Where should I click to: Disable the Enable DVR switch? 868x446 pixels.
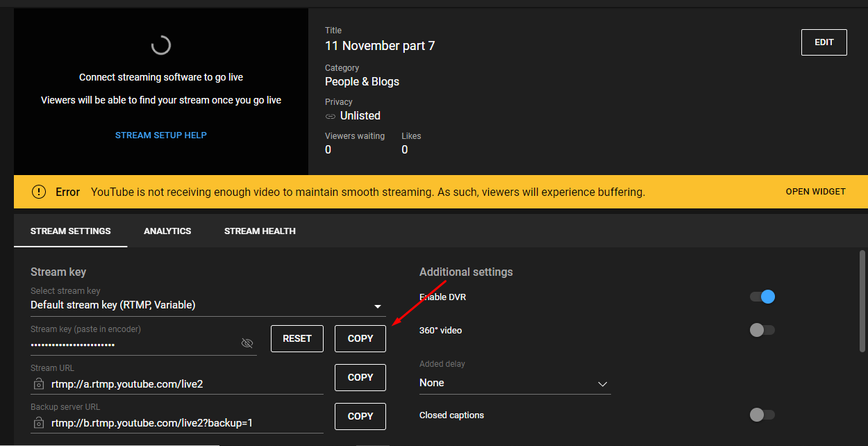762,297
